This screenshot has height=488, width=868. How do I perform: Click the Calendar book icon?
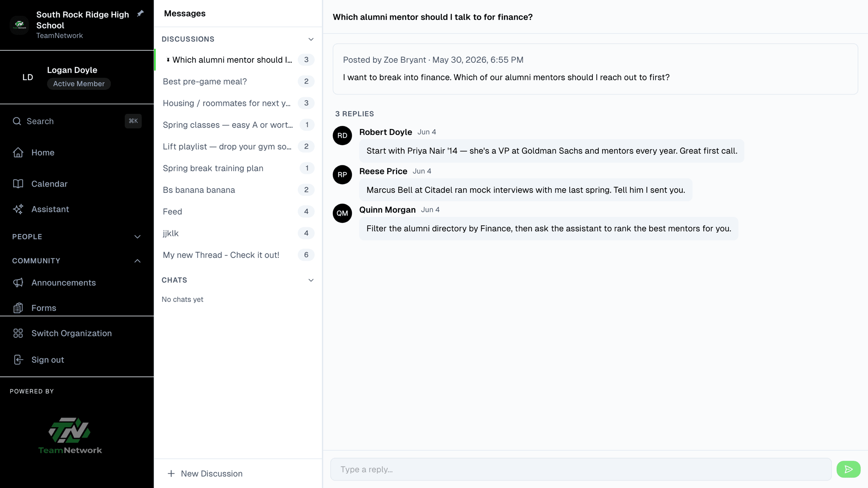[18, 184]
